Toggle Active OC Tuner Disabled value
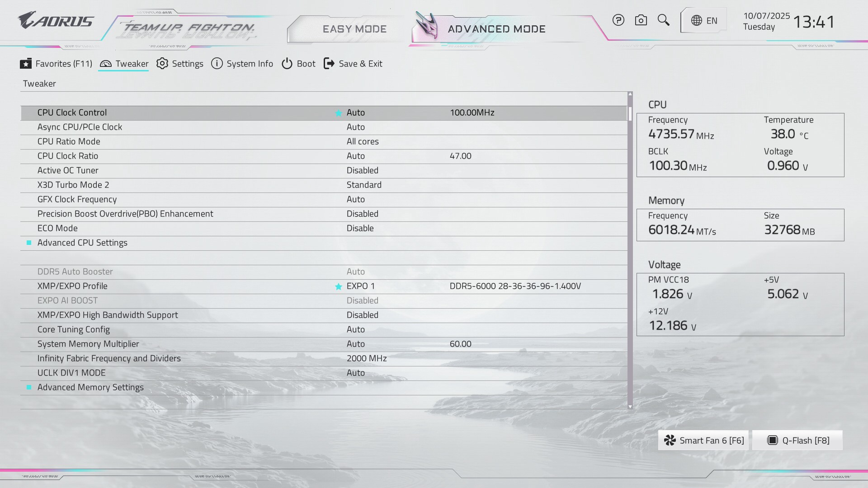Viewport: 868px width, 488px height. point(362,170)
